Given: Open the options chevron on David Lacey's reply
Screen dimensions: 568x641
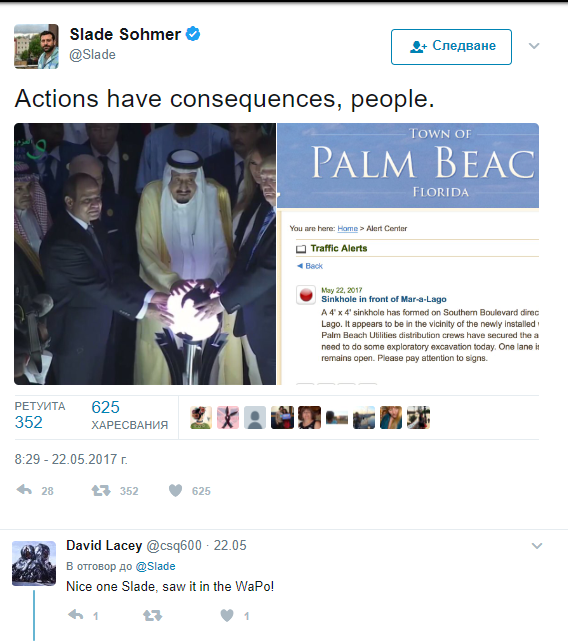Looking at the screenshot, I should pyautogui.click(x=537, y=546).
